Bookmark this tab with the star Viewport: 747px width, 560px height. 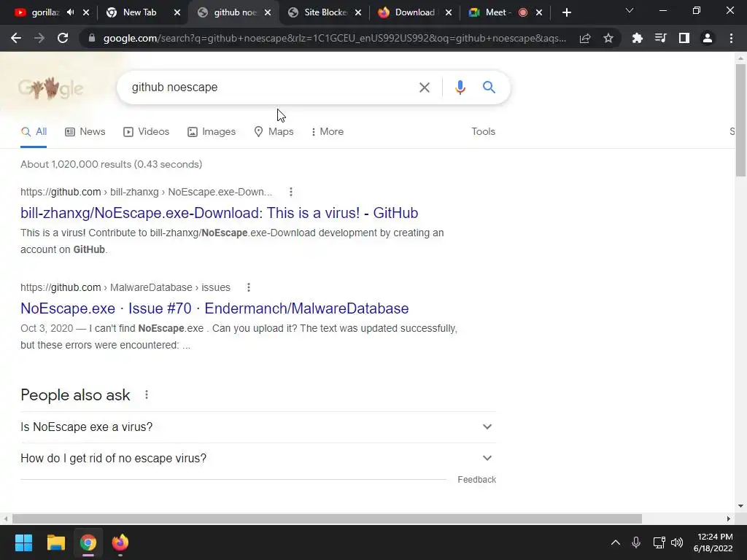click(x=608, y=38)
